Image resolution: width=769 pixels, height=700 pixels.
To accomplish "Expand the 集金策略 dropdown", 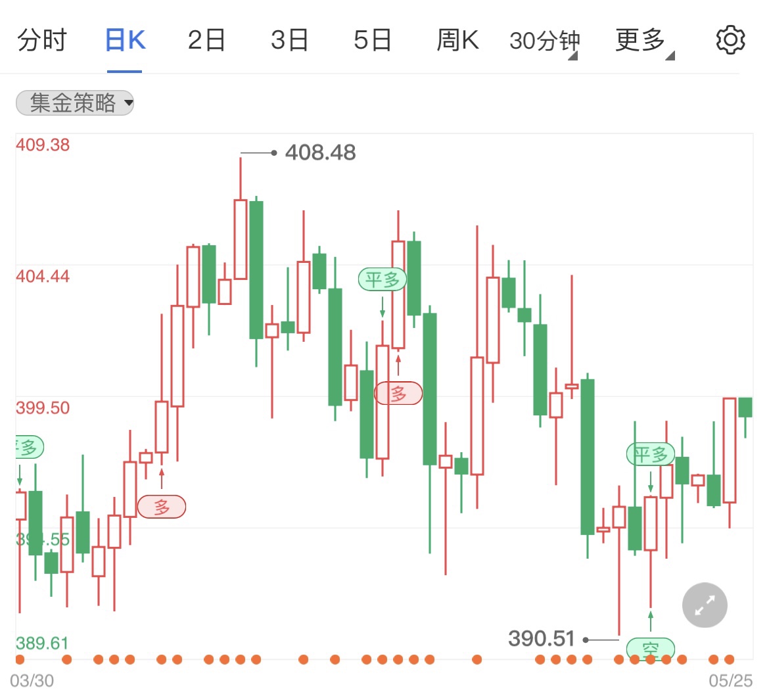I will pyautogui.click(x=74, y=103).
